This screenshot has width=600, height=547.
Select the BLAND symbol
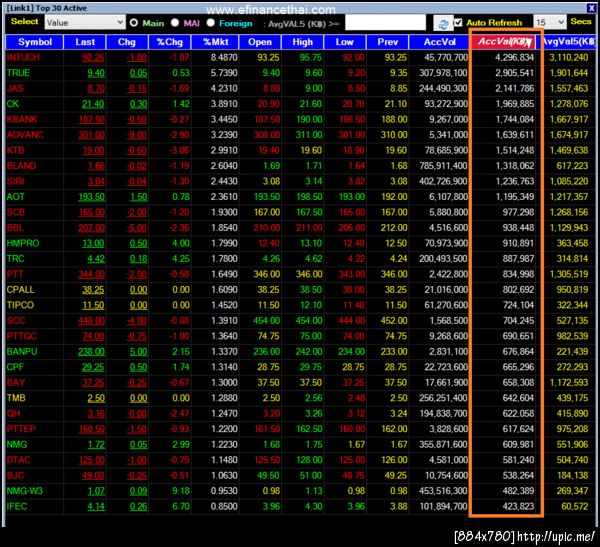(21, 166)
